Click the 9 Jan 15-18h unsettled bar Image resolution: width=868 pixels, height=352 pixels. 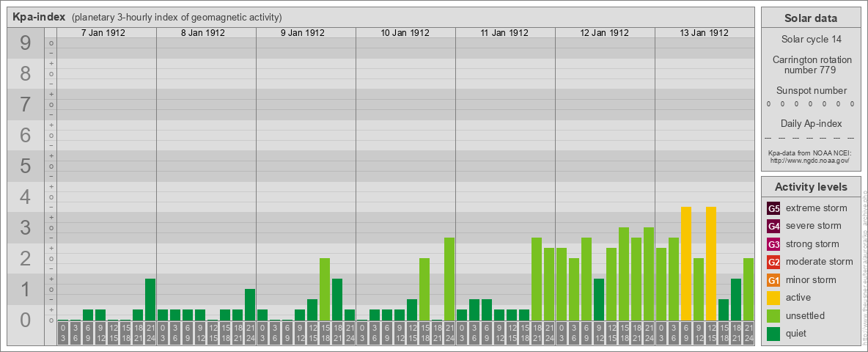point(324,289)
